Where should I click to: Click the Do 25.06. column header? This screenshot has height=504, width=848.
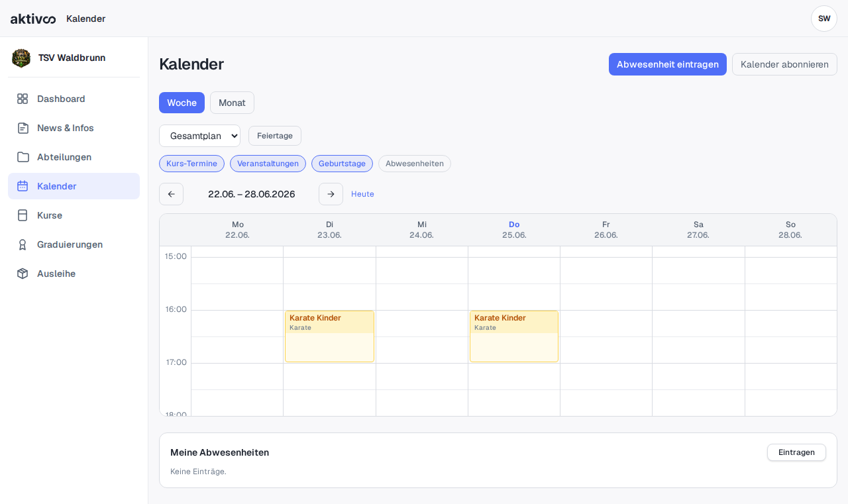coord(514,230)
